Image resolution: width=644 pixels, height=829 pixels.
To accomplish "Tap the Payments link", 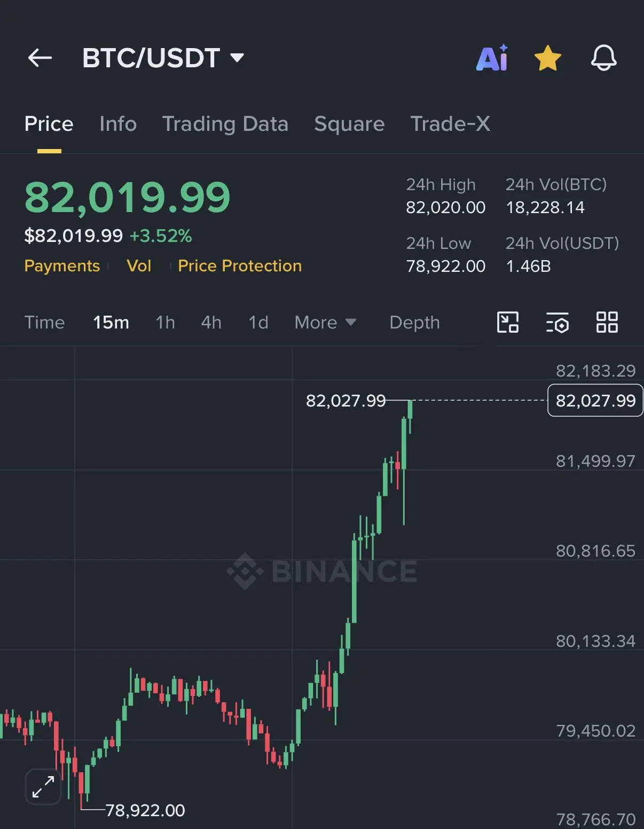I will pos(62,265).
